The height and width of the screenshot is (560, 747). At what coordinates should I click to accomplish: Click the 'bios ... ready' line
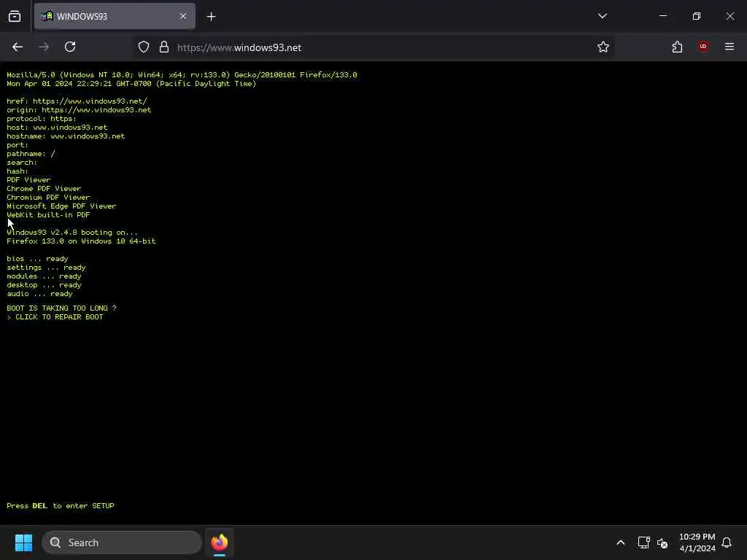38,259
